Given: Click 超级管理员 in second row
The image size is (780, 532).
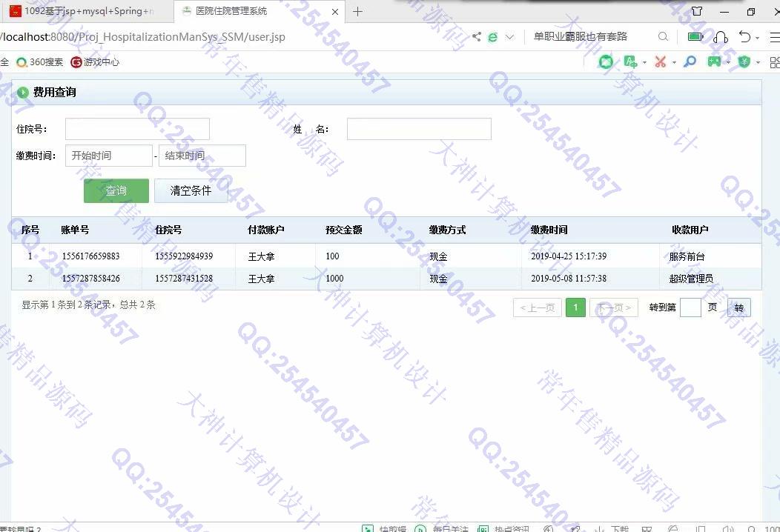Looking at the screenshot, I should click(692, 279).
